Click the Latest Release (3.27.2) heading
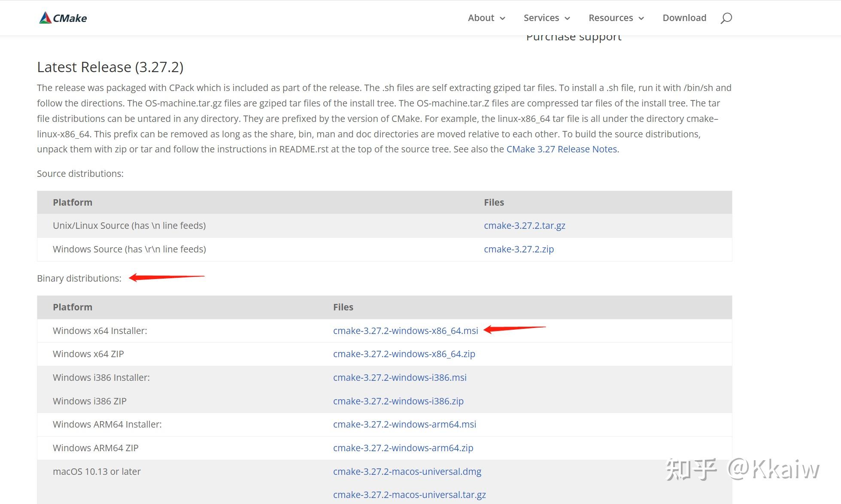The width and height of the screenshot is (841, 504). point(110,67)
